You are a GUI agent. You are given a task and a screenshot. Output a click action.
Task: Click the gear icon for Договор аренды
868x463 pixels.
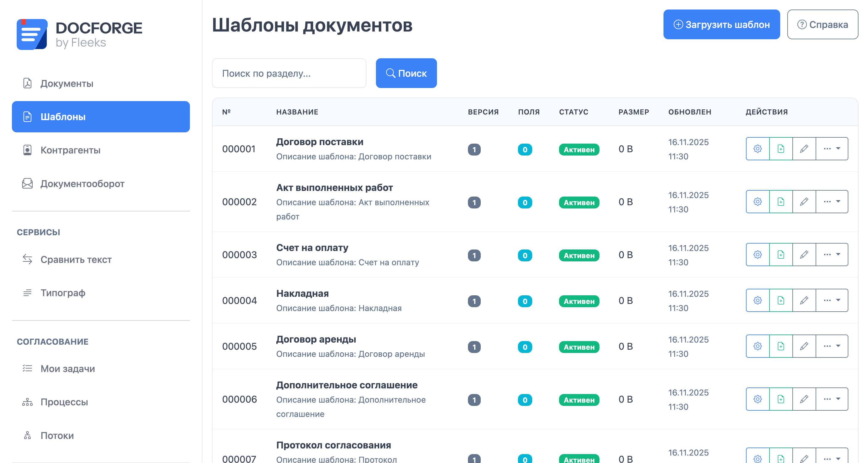[x=758, y=346]
